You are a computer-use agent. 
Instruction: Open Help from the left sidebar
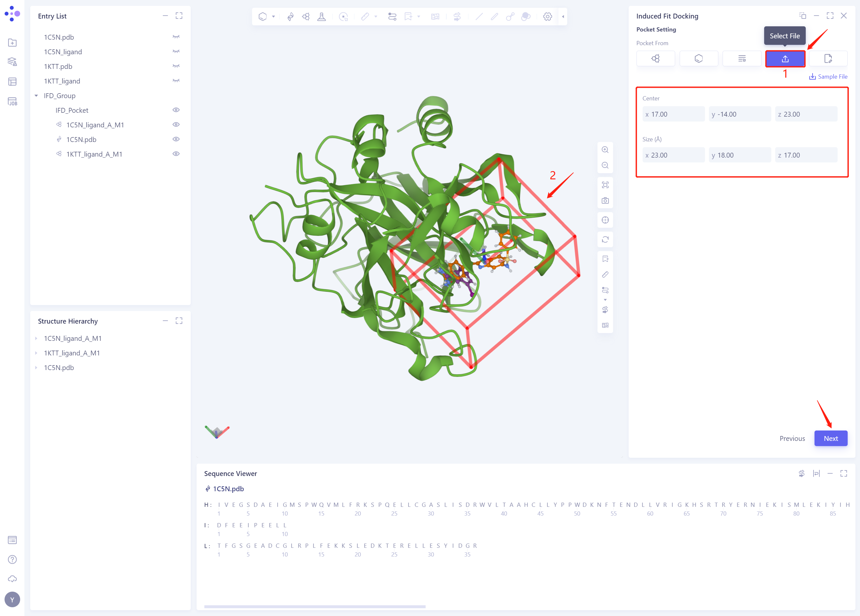[13, 559]
